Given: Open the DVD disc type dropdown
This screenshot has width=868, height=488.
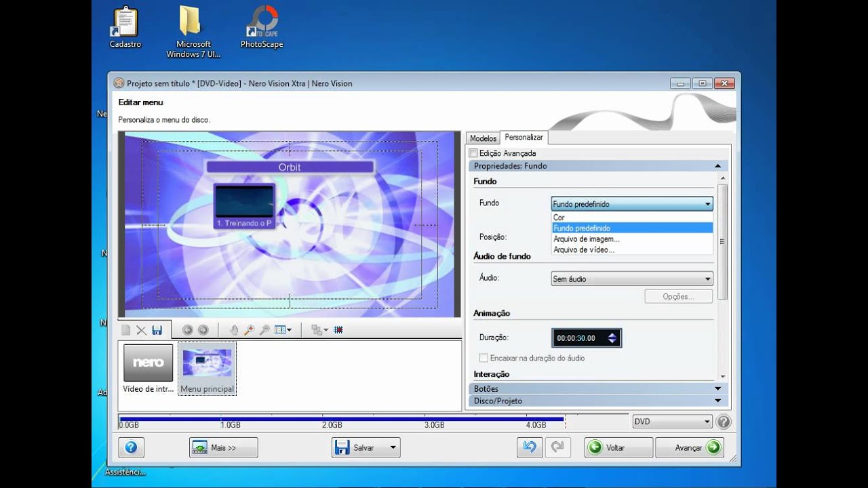Looking at the screenshot, I should [671, 422].
